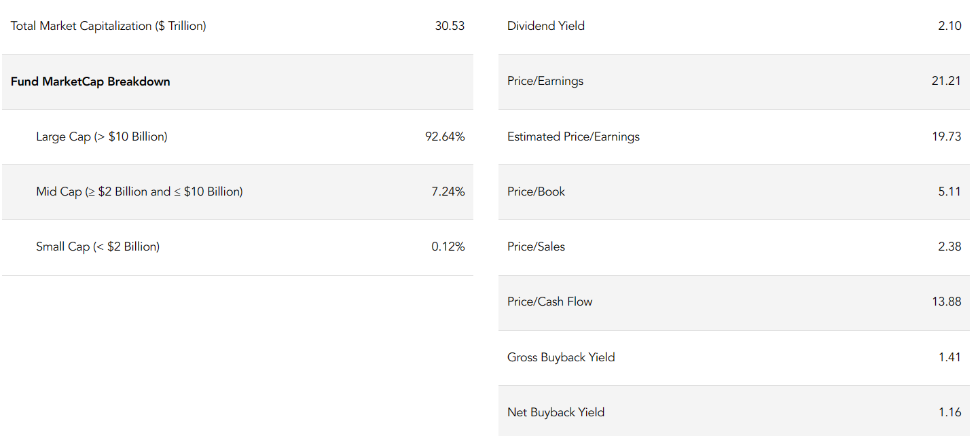The height and width of the screenshot is (436, 980).
Task: Select the Mid Cap row label
Action: (x=139, y=192)
